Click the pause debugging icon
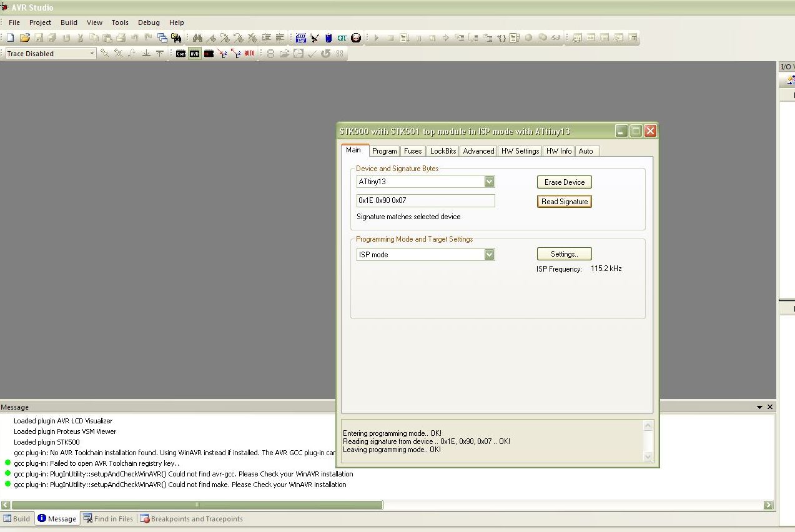The width and height of the screenshot is (795, 532). point(418,37)
